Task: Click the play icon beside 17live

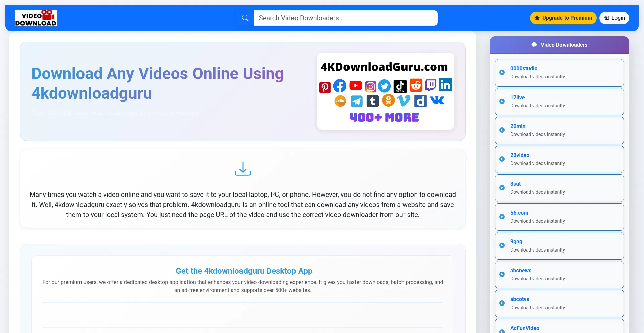Action: [502, 101]
